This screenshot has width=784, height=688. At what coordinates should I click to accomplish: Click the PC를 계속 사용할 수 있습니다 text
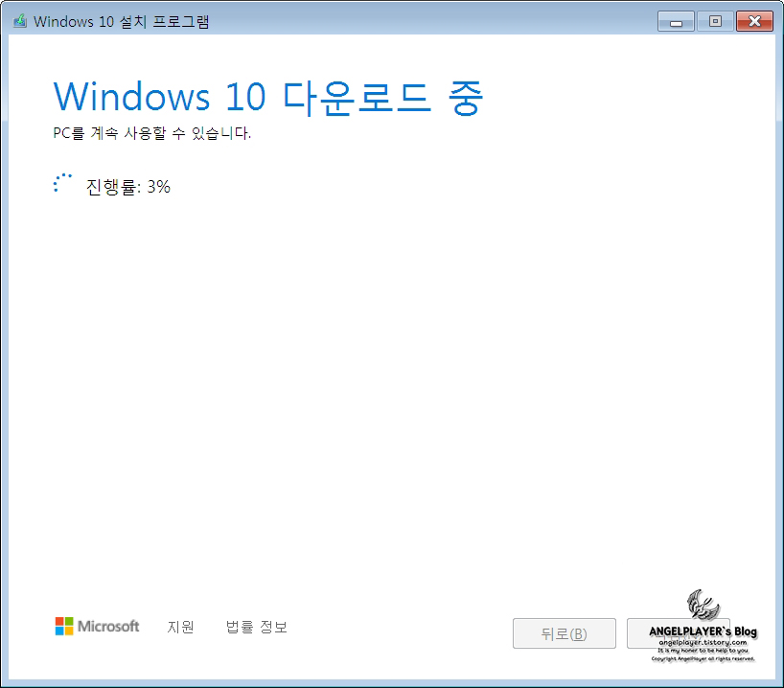(152, 133)
